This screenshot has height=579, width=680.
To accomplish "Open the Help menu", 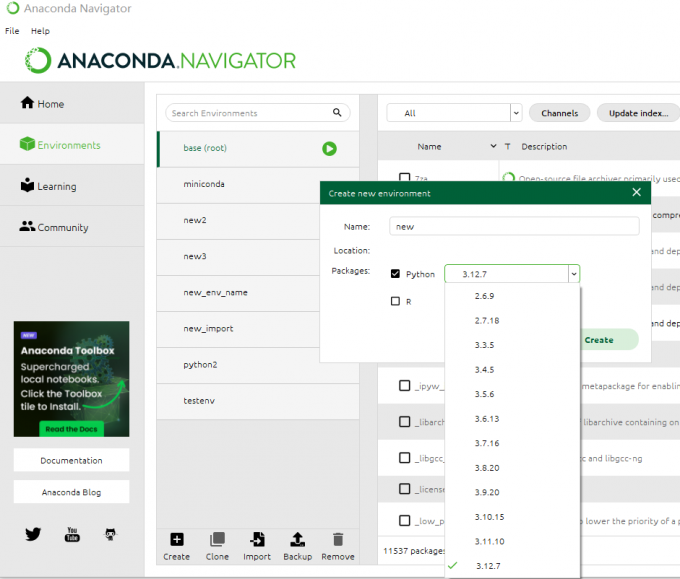I will (40, 31).
